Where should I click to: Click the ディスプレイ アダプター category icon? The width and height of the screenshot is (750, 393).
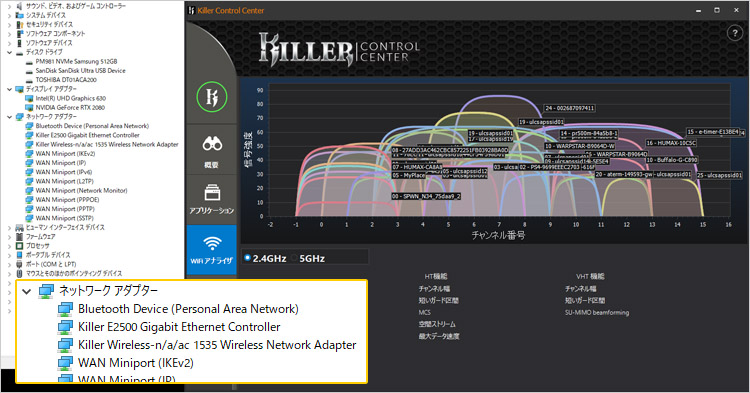point(20,89)
